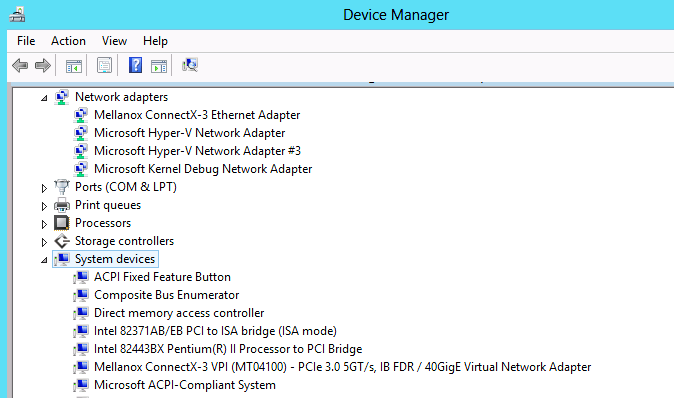Click icon beside ACPI Fixed Feature Button
Image resolution: width=674 pixels, height=398 pixels.
(x=80, y=277)
